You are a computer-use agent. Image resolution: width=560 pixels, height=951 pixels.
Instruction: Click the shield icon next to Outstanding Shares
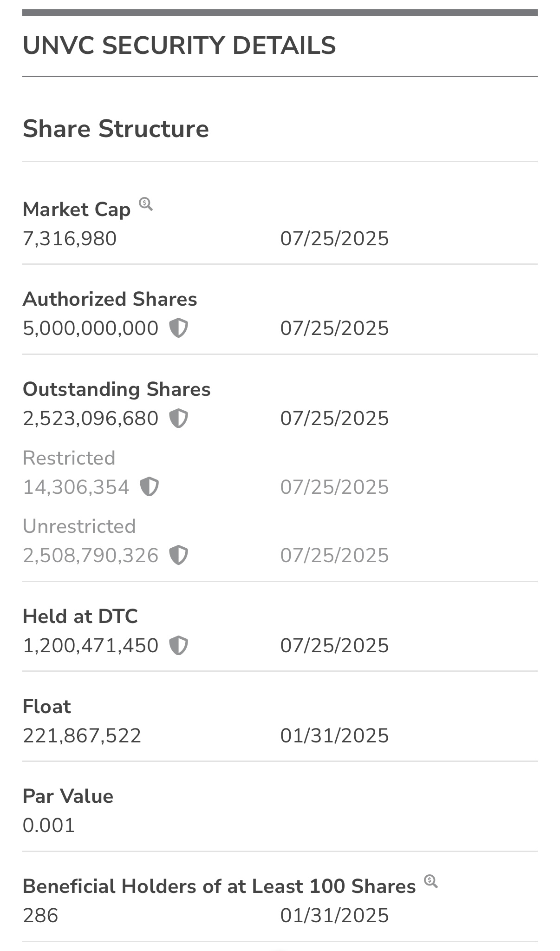tap(178, 418)
